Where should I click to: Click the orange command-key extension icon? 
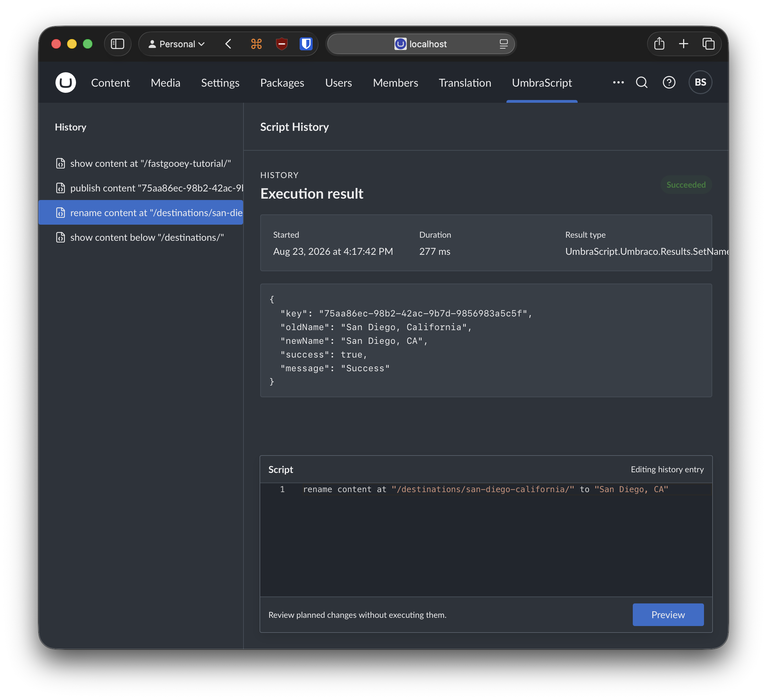tap(256, 44)
